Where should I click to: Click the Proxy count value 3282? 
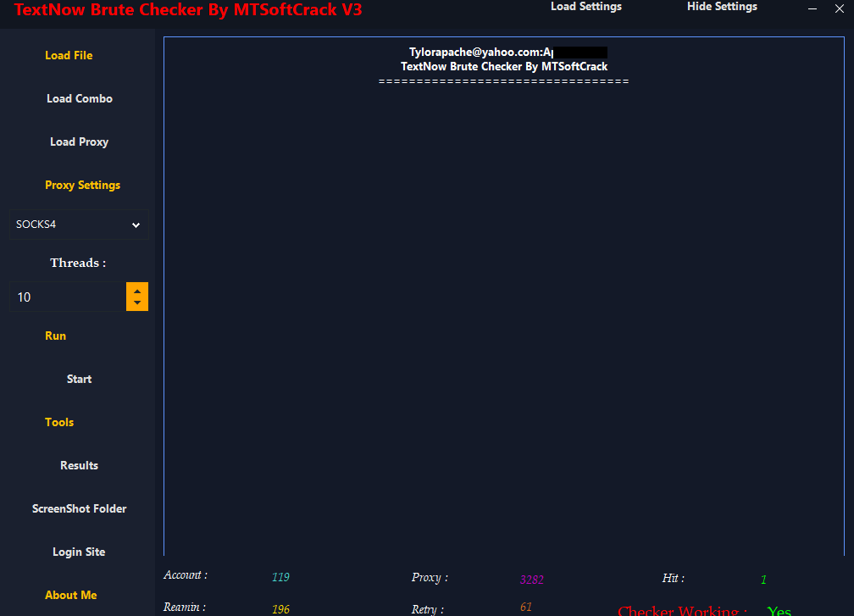[531, 580]
